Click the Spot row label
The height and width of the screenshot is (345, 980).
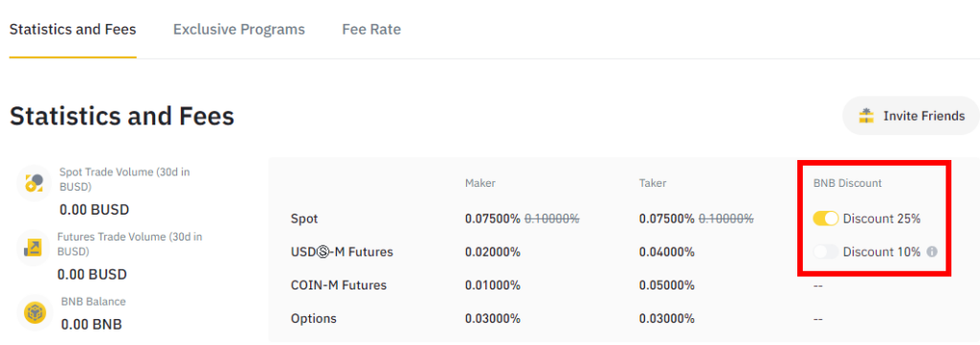pos(304,218)
